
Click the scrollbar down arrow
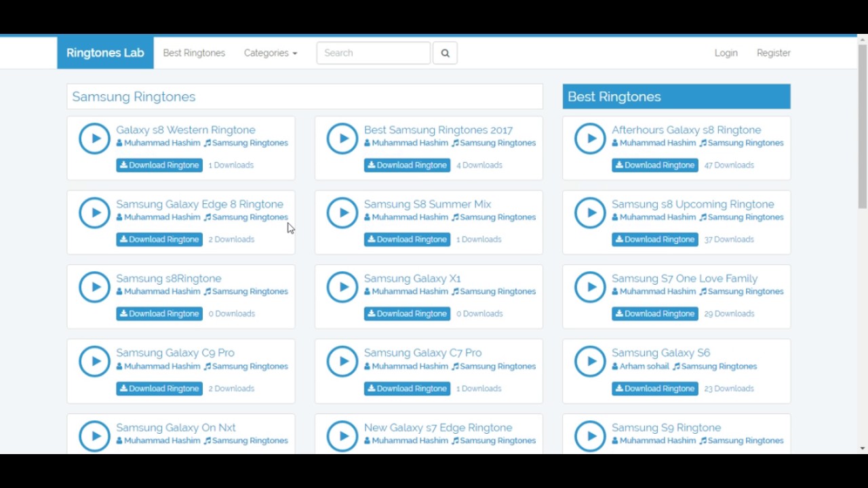point(863,448)
